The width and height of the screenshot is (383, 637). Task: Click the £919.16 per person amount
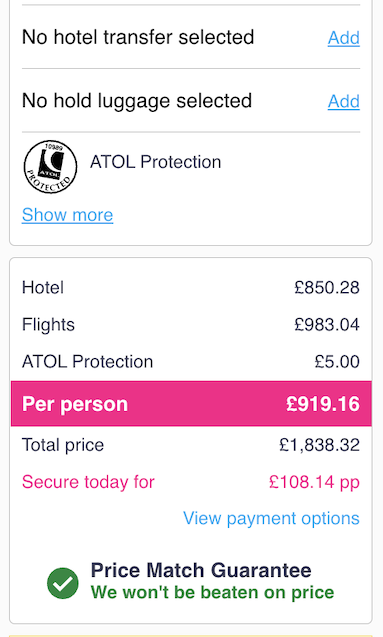[323, 404]
